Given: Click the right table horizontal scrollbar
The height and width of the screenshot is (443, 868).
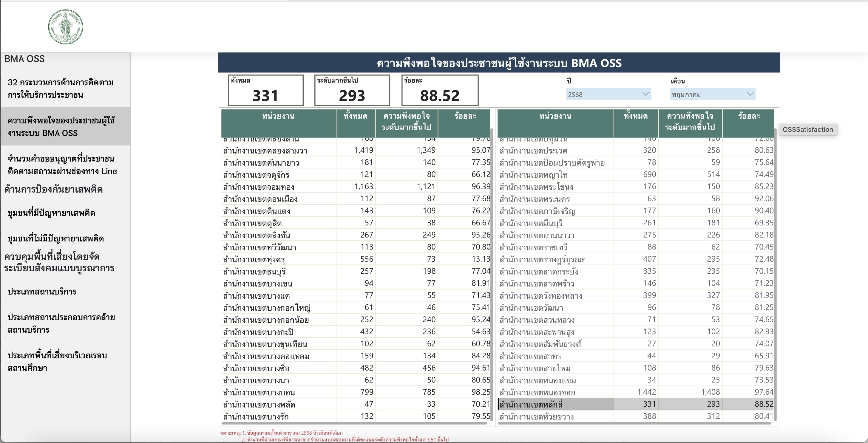Looking at the screenshot, I should (634, 423).
